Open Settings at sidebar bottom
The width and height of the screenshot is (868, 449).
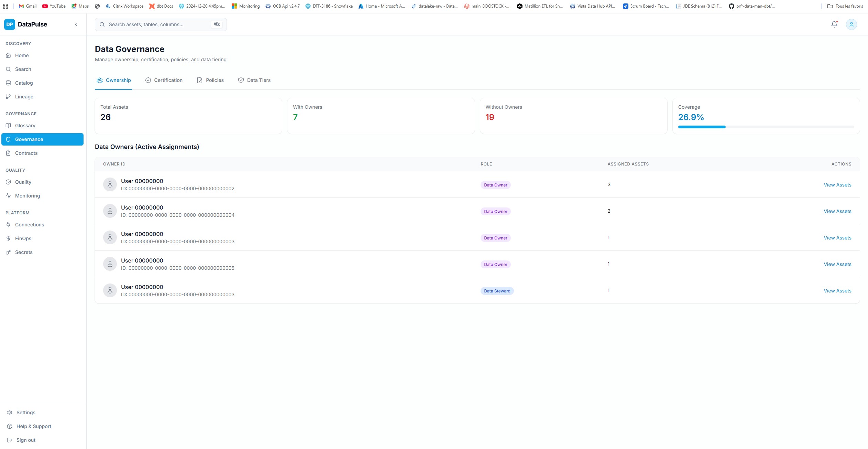[26, 413]
